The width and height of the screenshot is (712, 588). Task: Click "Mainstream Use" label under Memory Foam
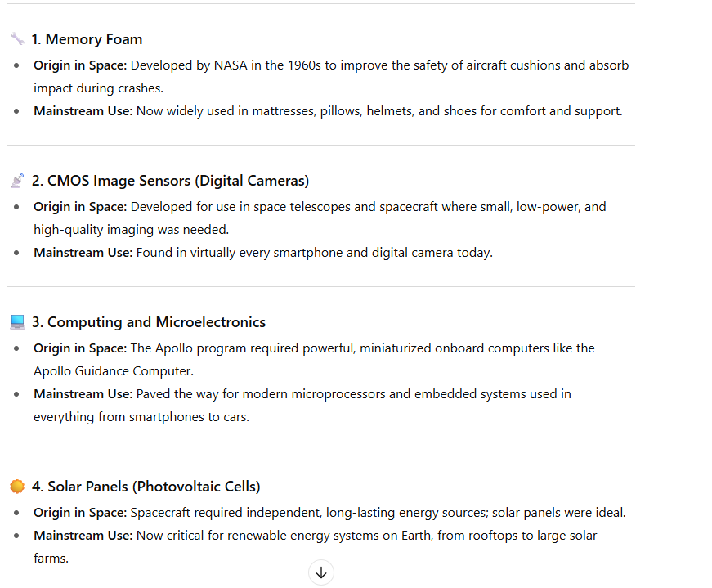pos(83,111)
